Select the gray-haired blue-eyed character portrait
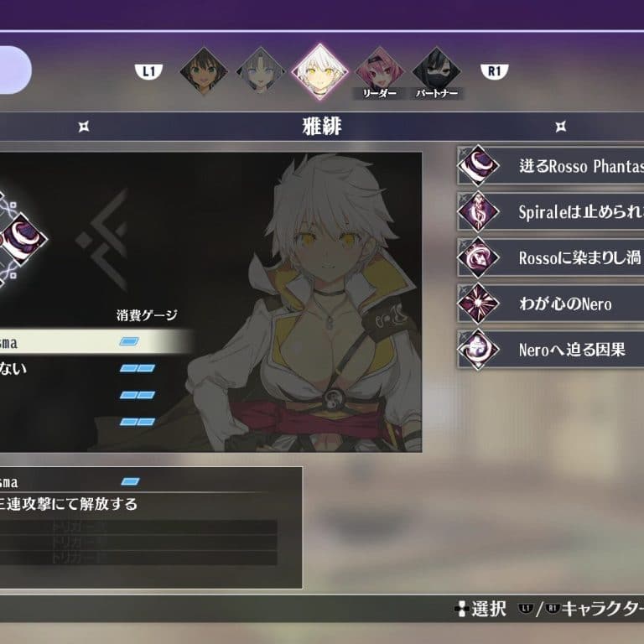644x644 pixels. 261,71
